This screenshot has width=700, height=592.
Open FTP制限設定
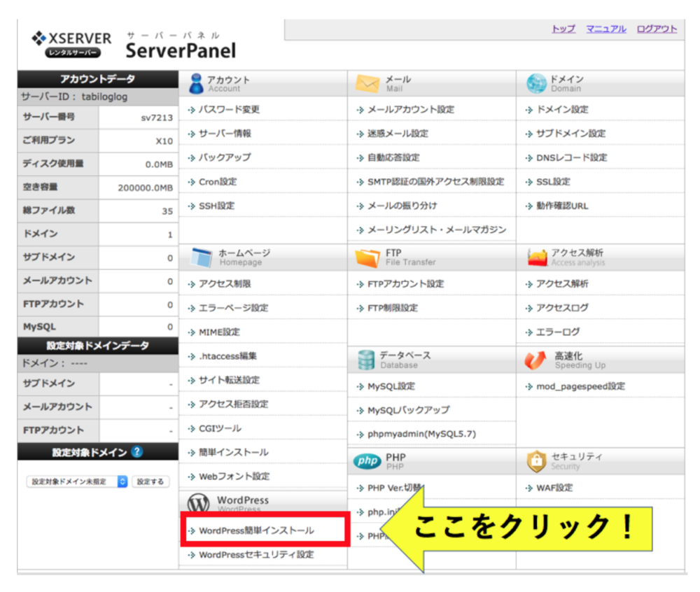pyautogui.click(x=393, y=308)
